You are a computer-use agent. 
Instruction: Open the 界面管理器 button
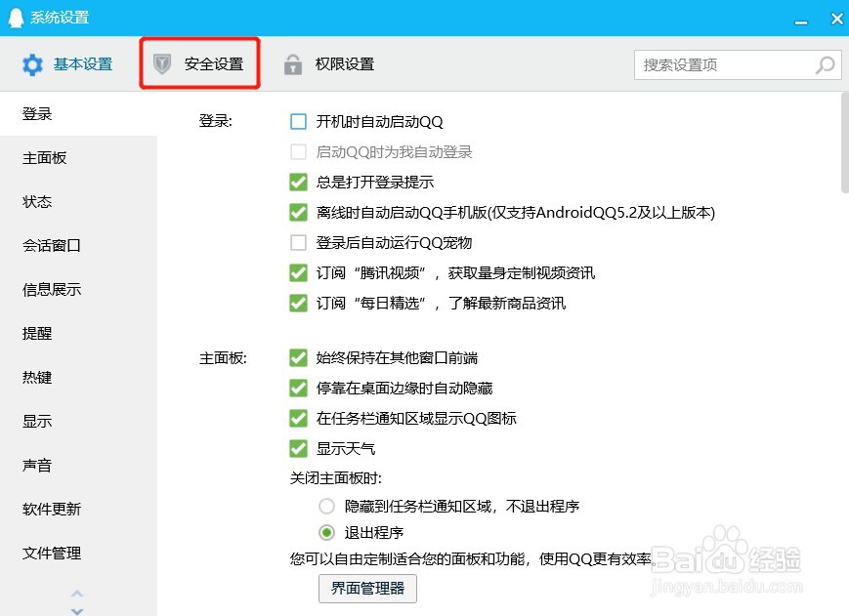pyautogui.click(x=367, y=589)
